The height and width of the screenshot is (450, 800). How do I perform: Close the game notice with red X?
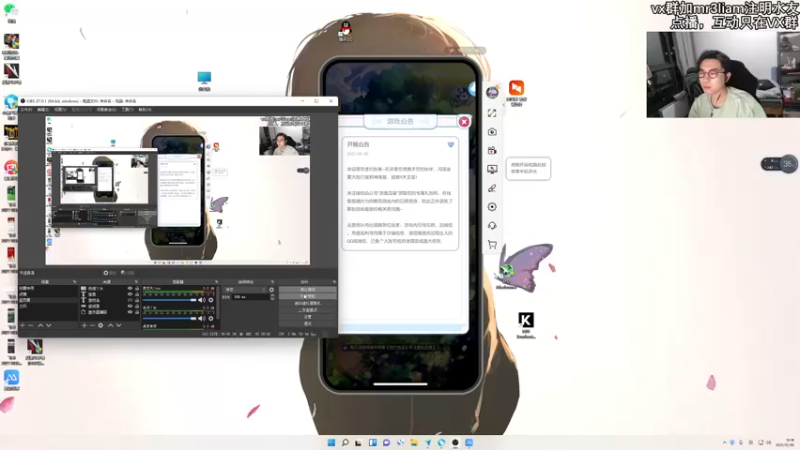click(x=464, y=121)
